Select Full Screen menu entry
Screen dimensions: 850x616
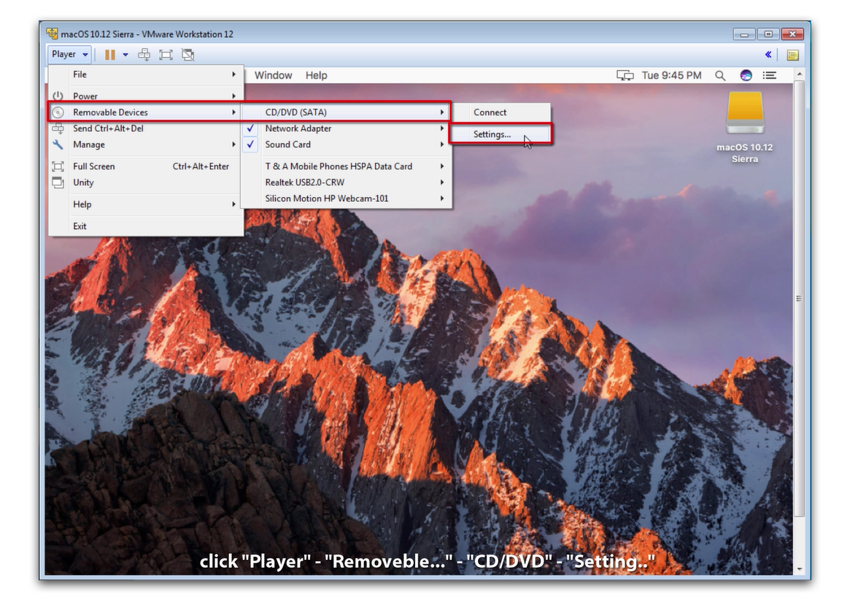tap(145, 166)
